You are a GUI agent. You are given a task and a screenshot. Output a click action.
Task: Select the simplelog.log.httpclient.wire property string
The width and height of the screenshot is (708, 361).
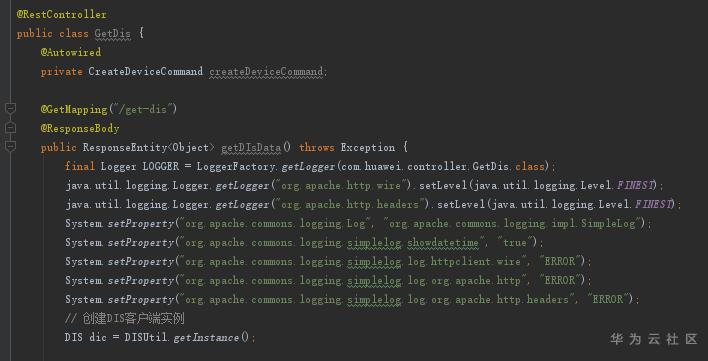pos(353,262)
